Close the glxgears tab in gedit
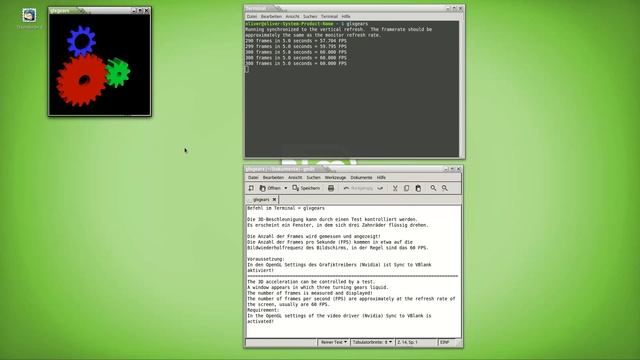640x360 pixels. 274,200
